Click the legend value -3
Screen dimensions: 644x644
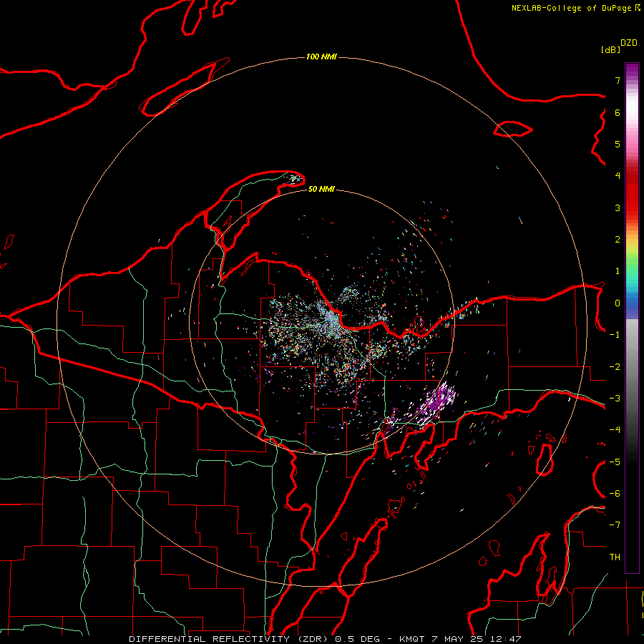pos(615,399)
